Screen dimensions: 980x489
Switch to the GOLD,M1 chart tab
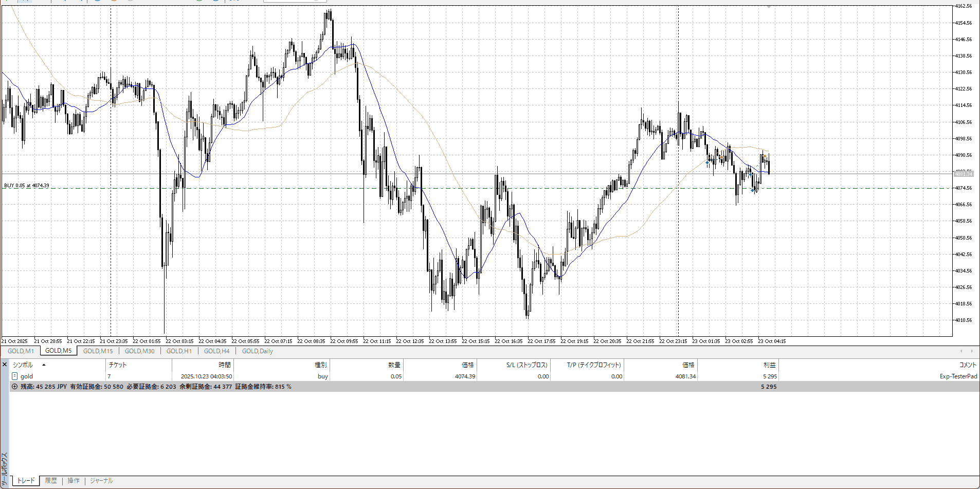(x=21, y=351)
